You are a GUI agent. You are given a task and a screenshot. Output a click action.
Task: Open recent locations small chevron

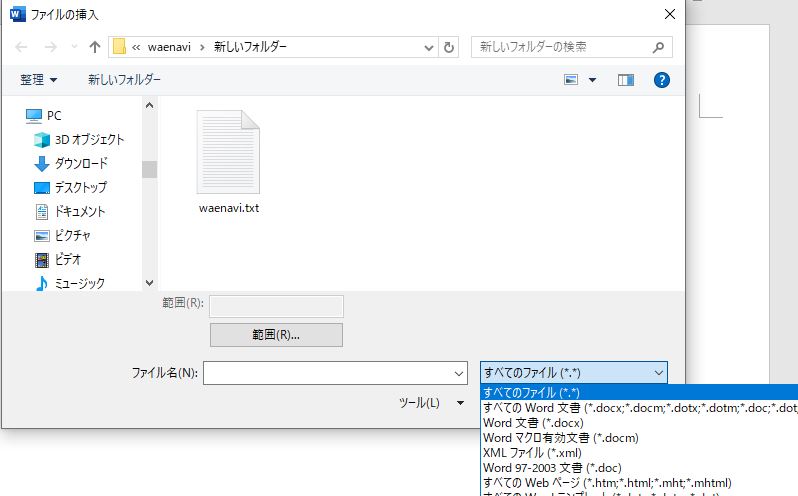pyautogui.click(x=74, y=47)
